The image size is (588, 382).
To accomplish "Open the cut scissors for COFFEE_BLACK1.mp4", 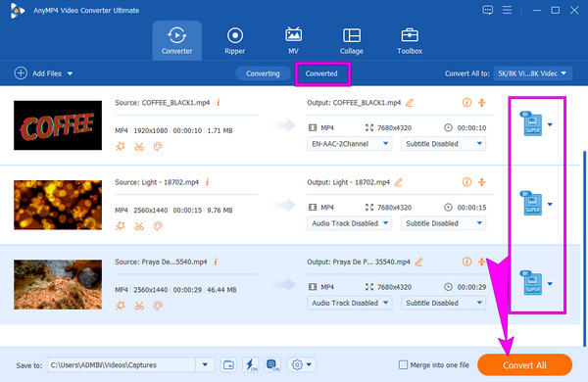I will (139, 147).
